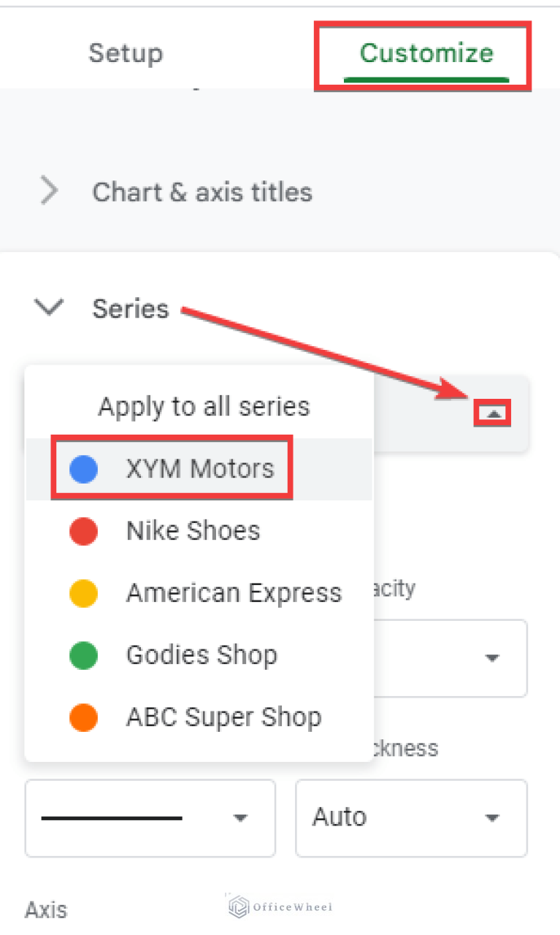
Task: Click the yellow dot beside American Express
Action: pos(82,593)
